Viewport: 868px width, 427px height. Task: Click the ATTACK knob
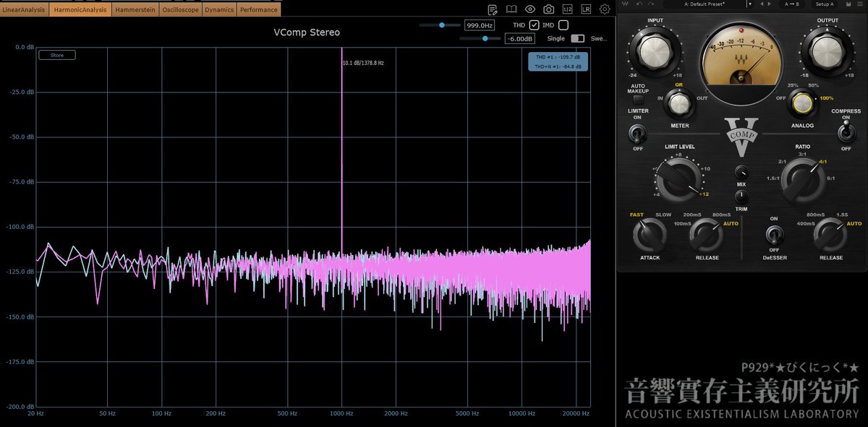click(649, 235)
